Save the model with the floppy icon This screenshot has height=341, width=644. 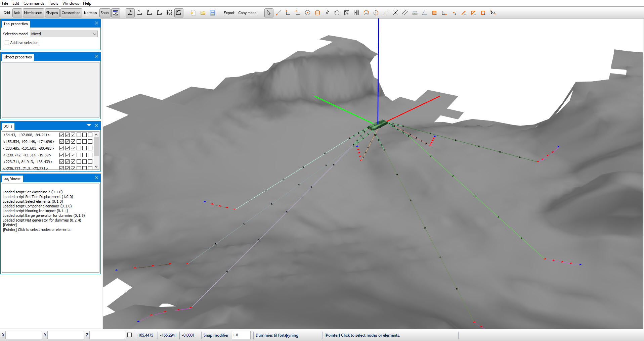pyautogui.click(x=213, y=13)
